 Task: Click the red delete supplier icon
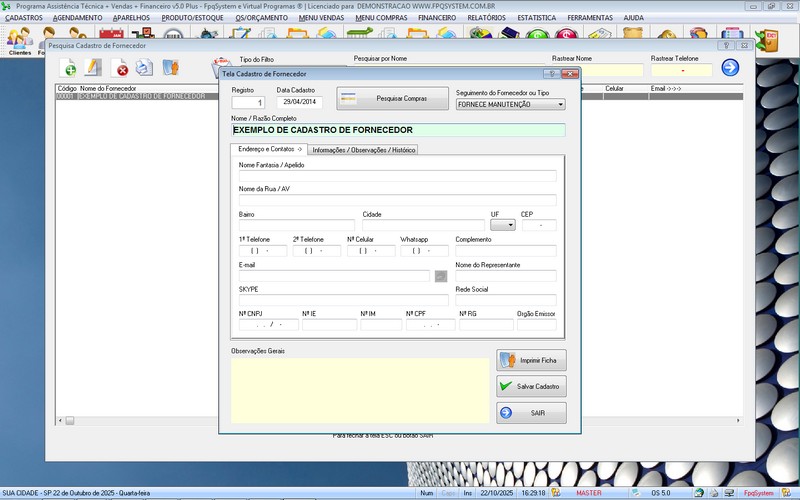[x=121, y=68]
